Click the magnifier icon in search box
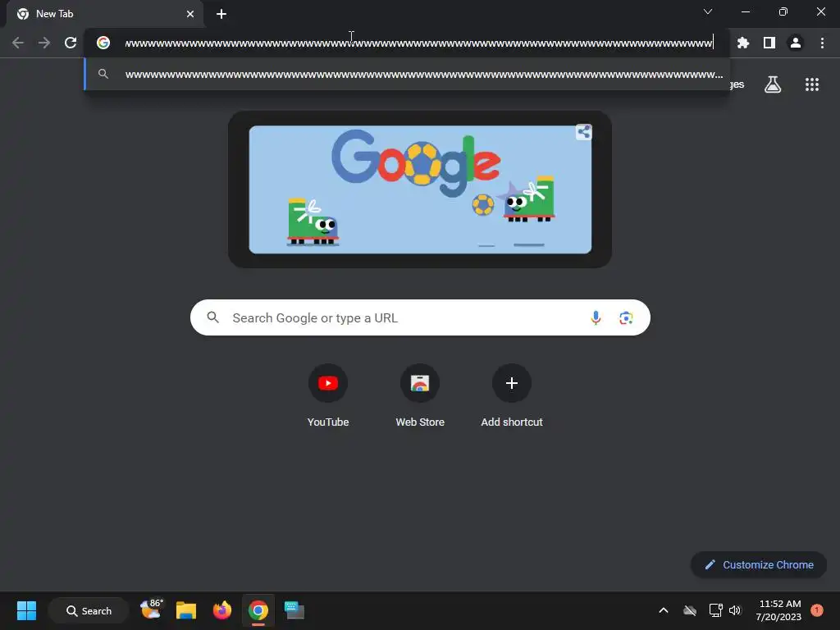Viewport: 840px width, 630px height. [x=212, y=317]
